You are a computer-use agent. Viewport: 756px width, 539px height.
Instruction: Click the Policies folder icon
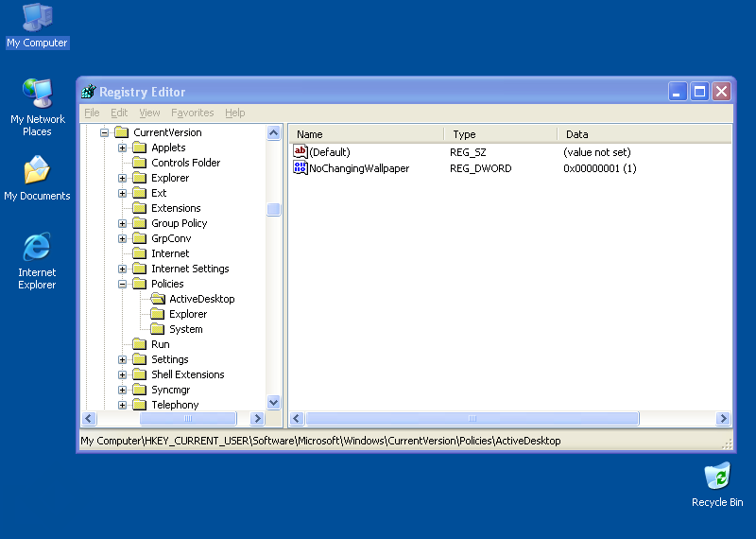point(139,284)
